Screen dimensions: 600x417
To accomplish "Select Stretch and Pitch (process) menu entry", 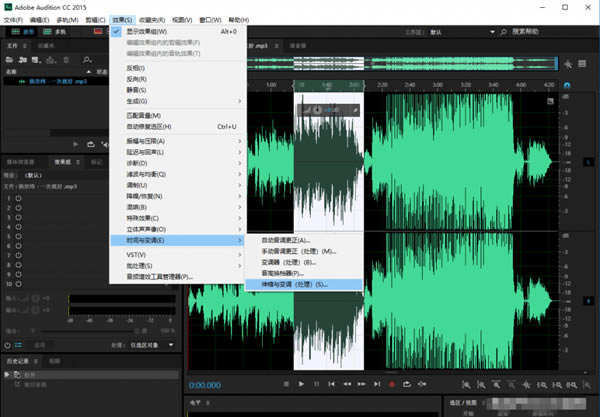I will coord(294,284).
